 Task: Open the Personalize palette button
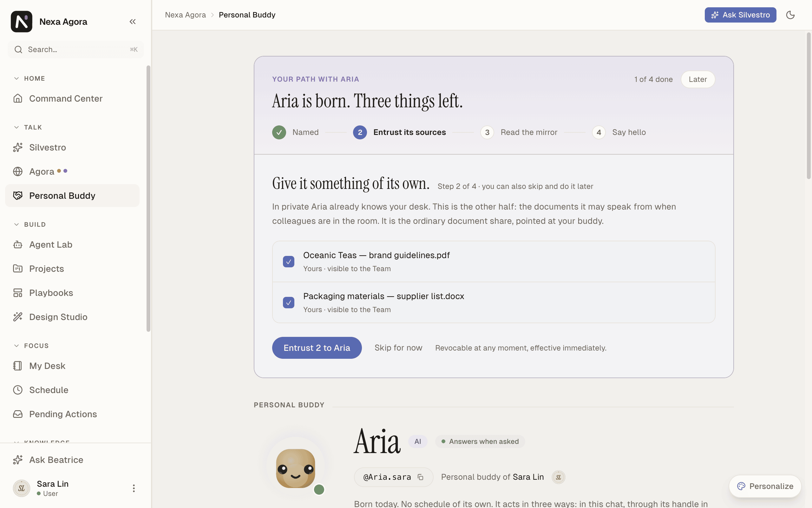(x=765, y=486)
